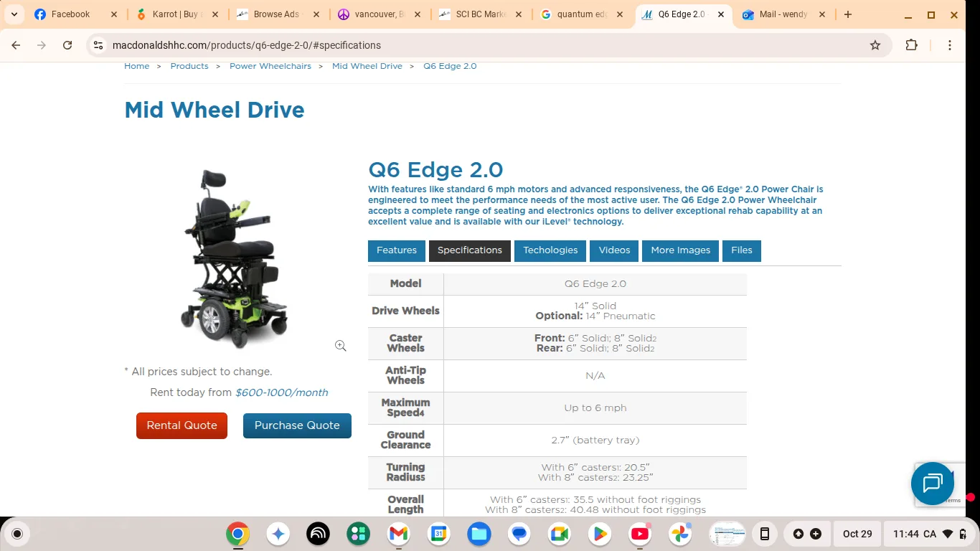Open Google Photos from the shelf
This screenshot has width=980, height=551.
(x=679, y=534)
